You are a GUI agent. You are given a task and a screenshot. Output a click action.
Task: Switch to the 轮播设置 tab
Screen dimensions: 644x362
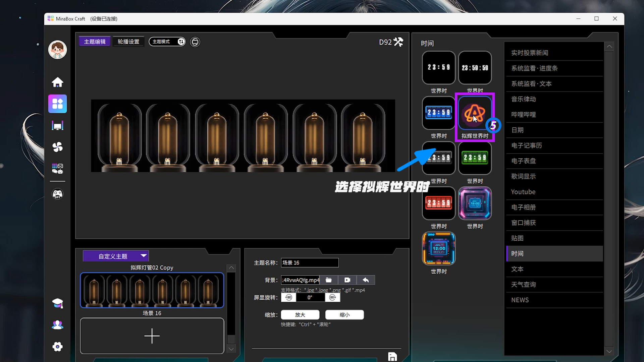(128, 42)
